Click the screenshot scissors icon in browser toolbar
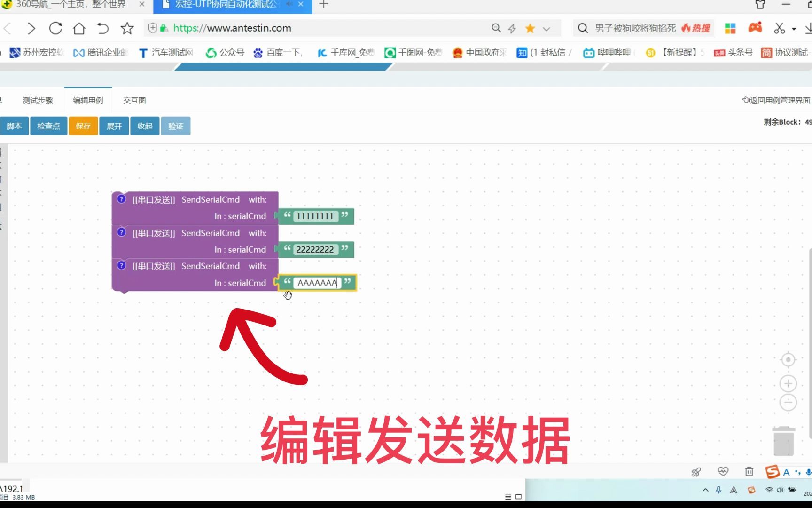Screen dimensions: 812x508 click(779, 28)
